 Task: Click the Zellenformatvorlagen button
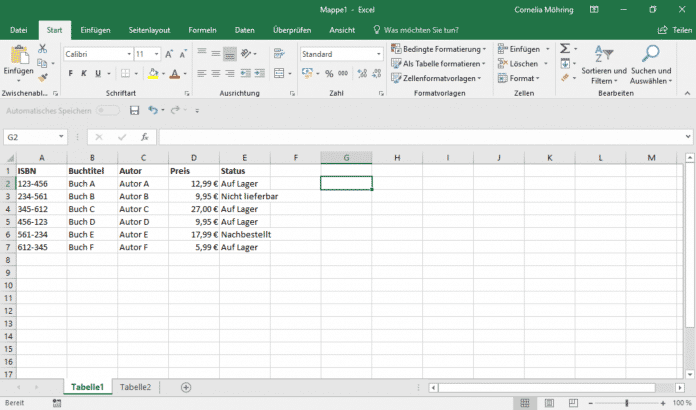438,78
